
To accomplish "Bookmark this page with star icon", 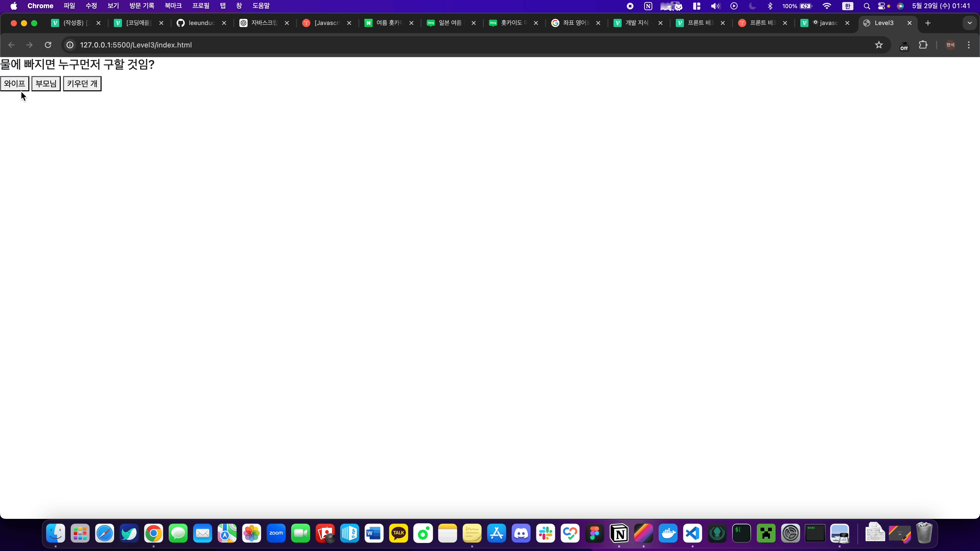I will pos(878,45).
